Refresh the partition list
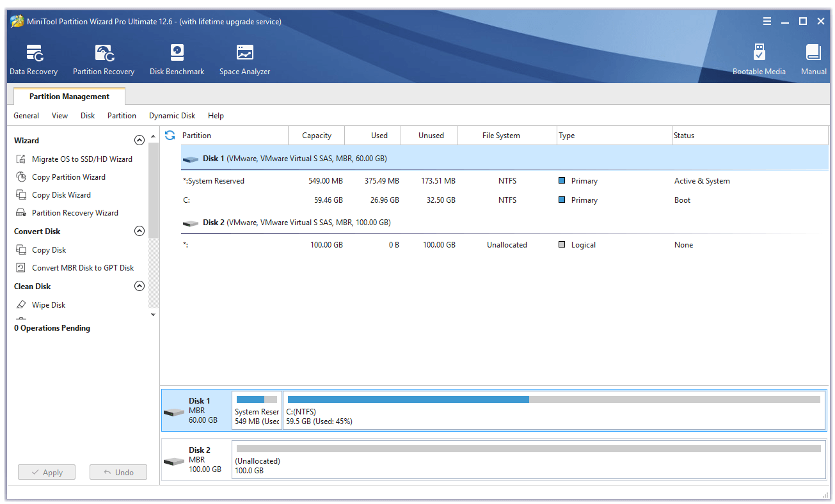This screenshot has height=504, width=835. pyautogui.click(x=170, y=135)
